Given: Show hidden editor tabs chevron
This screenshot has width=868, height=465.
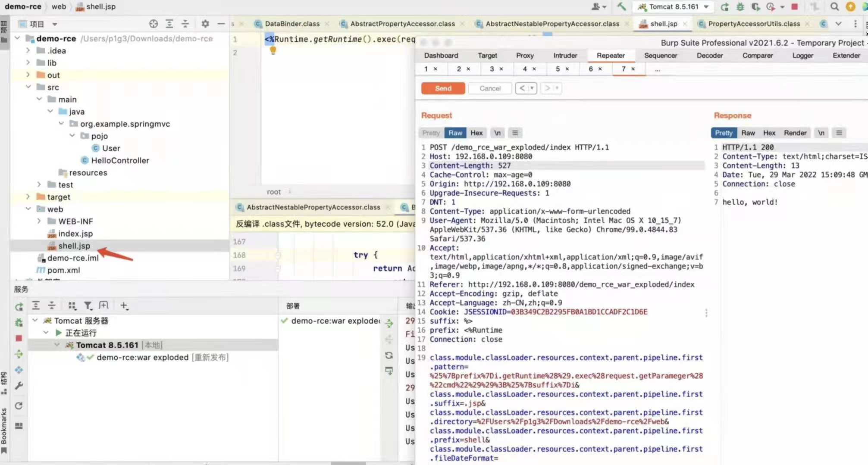Looking at the screenshot, I should 838,24.
